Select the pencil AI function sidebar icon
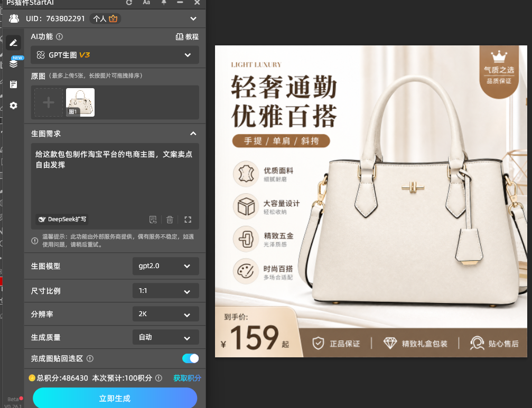 pos(13,43)
